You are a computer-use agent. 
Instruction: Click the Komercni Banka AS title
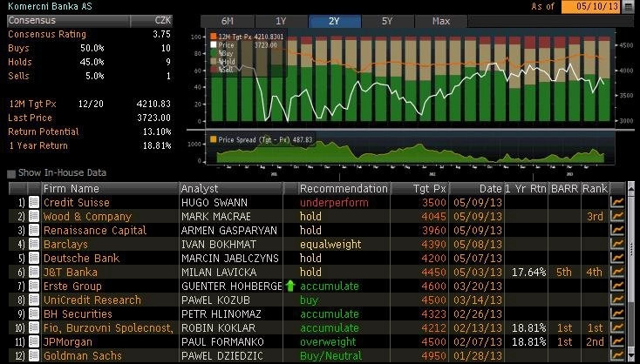(50, 6)
